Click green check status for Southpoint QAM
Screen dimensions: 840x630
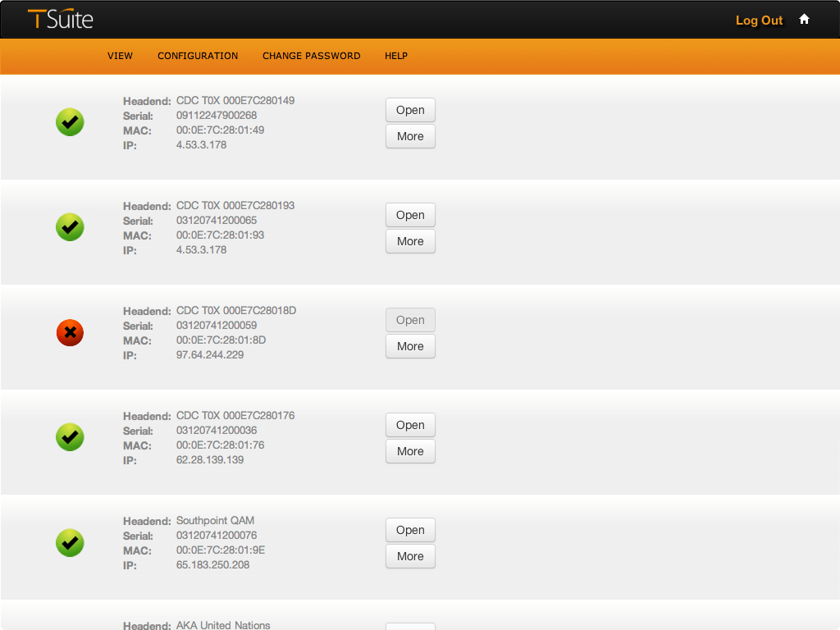coord(71,543)
